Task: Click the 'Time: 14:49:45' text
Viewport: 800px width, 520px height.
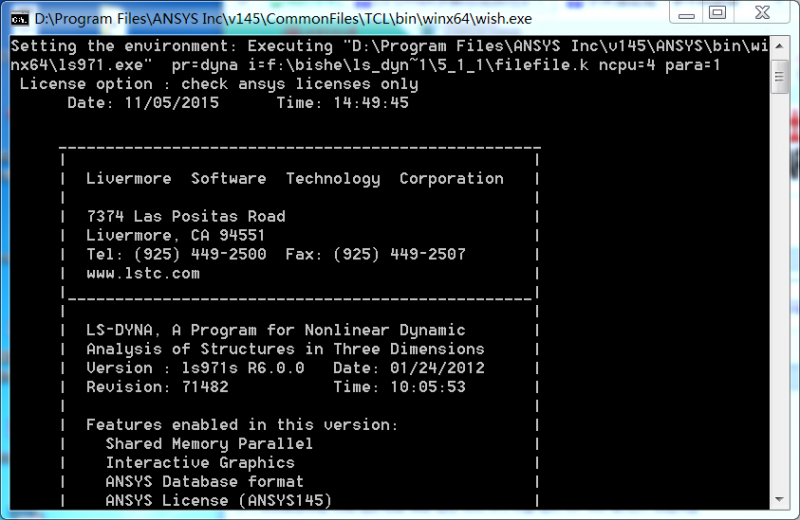Action: click(x=343, y=103)
